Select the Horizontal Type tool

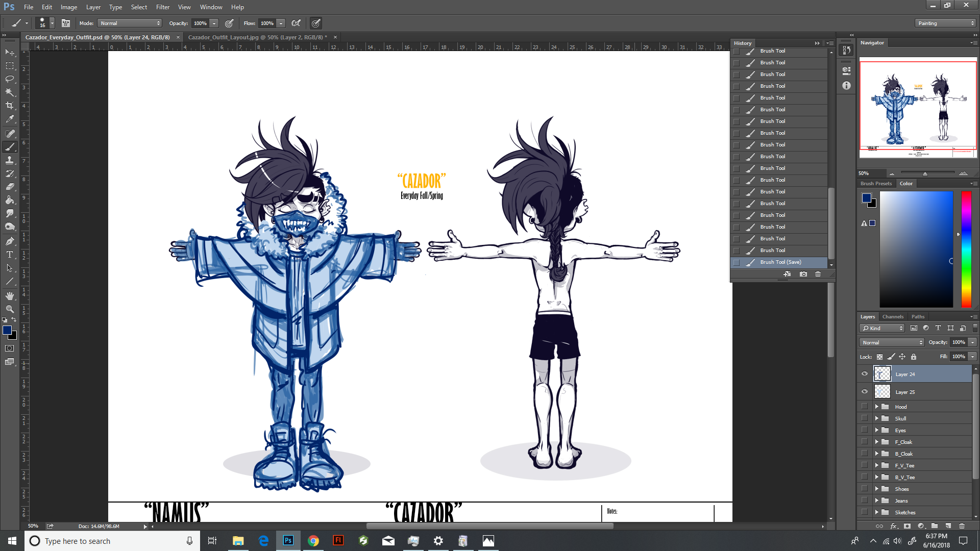(10, 255)
